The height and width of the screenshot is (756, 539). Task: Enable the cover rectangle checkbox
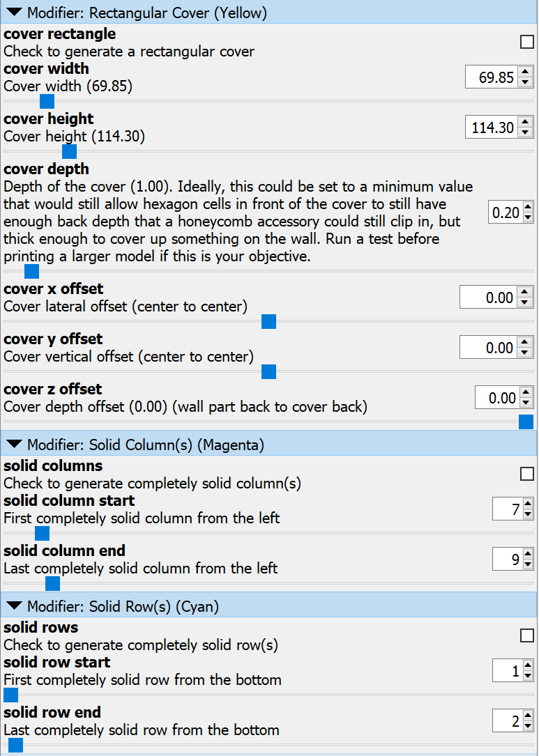pyautogui.click(x=527, y=43)
